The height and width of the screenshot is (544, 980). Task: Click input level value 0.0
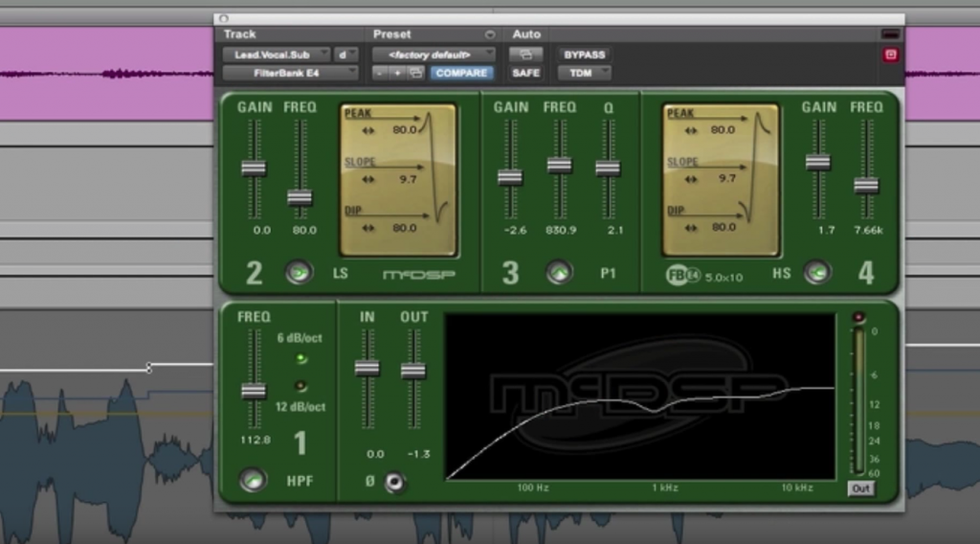click(x=375, y=454)
